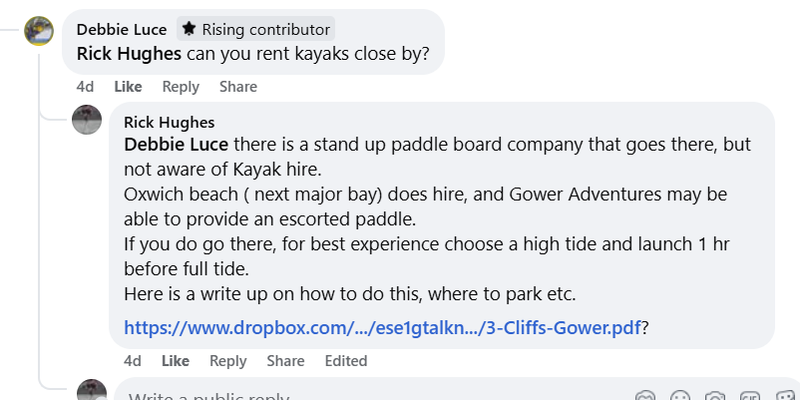Click the avatar sticker icon in reply box

pos(645,396)
